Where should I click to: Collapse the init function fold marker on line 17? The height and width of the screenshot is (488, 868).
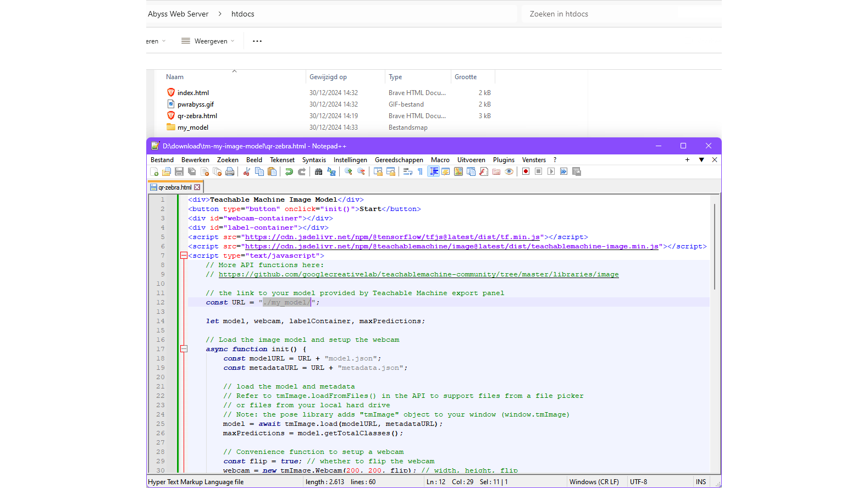tap(184, 349)
